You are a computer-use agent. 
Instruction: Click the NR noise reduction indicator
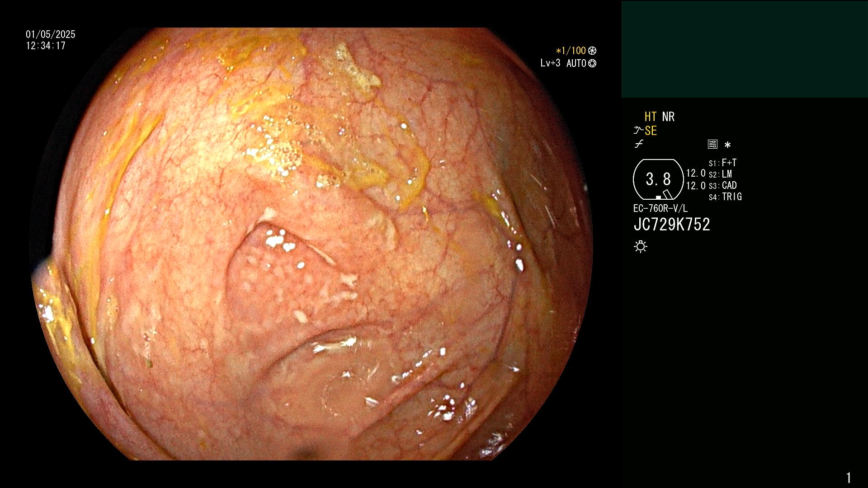click(x=668, y=117)
